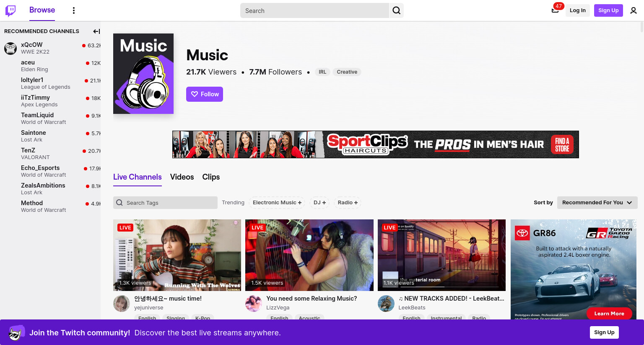Click the Music category headphone cover art
This screenshot has width=644, height=345.
[x=143, y=74]
